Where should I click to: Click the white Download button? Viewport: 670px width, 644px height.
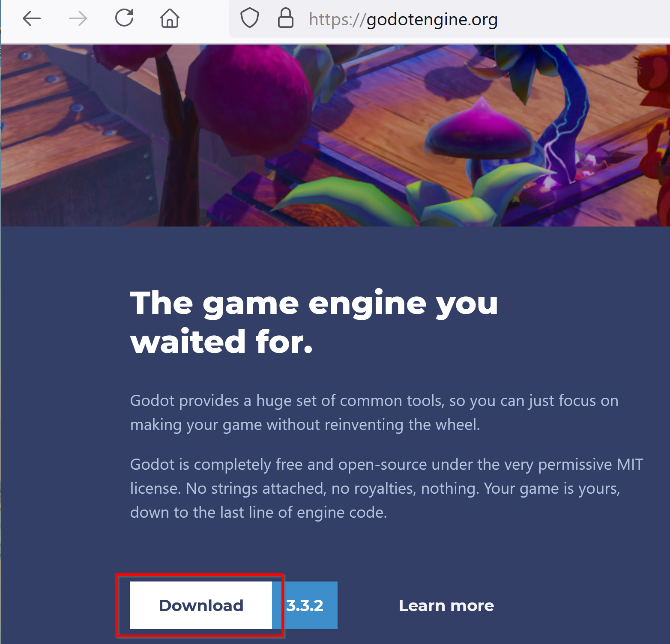(x=201, y=605)
